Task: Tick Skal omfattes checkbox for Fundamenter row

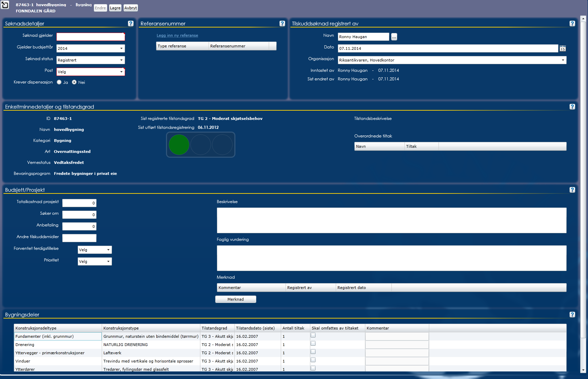Action: (313, 335)
